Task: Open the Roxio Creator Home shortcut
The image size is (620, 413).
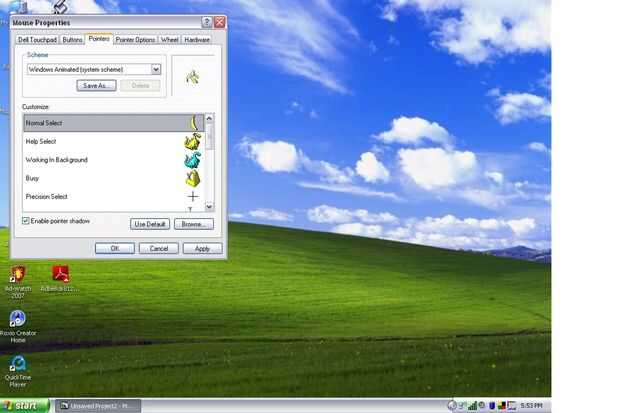Action: pos(18,327)
